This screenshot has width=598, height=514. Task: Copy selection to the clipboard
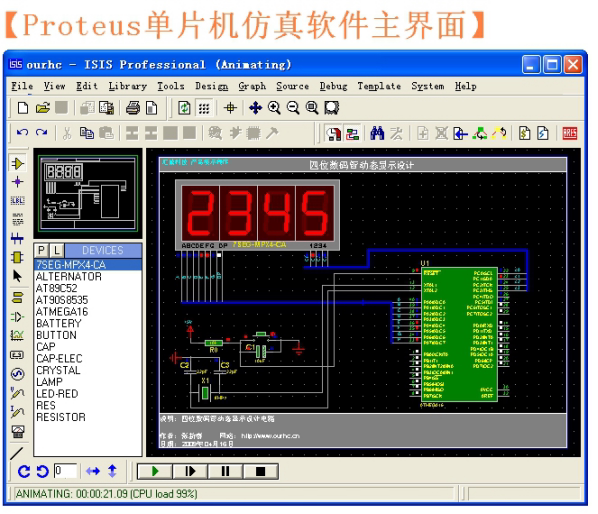coord(87,133)
